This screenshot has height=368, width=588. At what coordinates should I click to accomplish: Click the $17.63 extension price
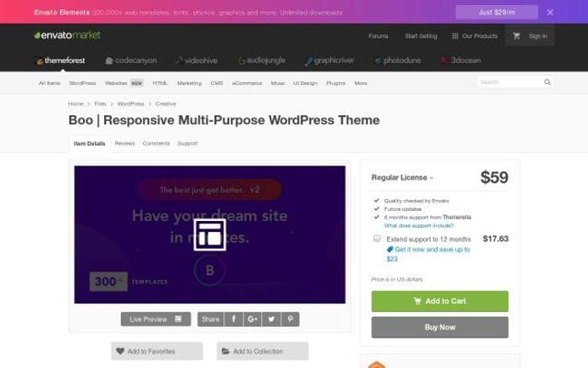496,239
